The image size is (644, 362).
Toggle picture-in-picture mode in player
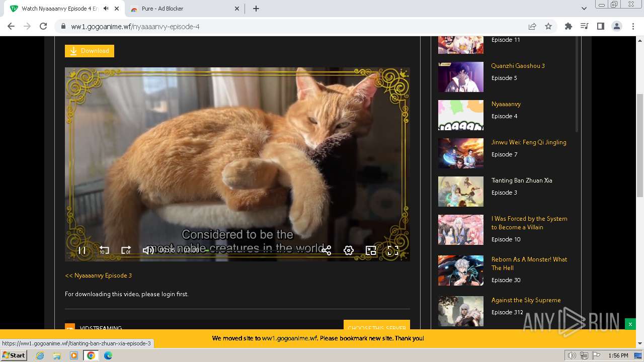coord(371,250)
